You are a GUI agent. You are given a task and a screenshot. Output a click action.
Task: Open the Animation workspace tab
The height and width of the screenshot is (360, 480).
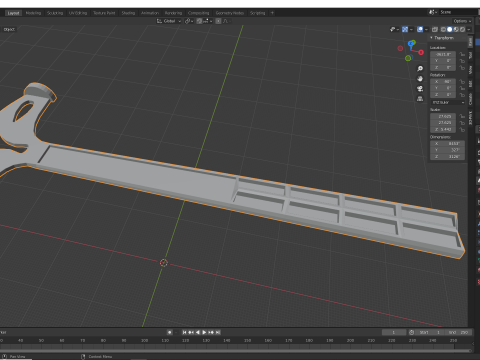click(150, 13)
